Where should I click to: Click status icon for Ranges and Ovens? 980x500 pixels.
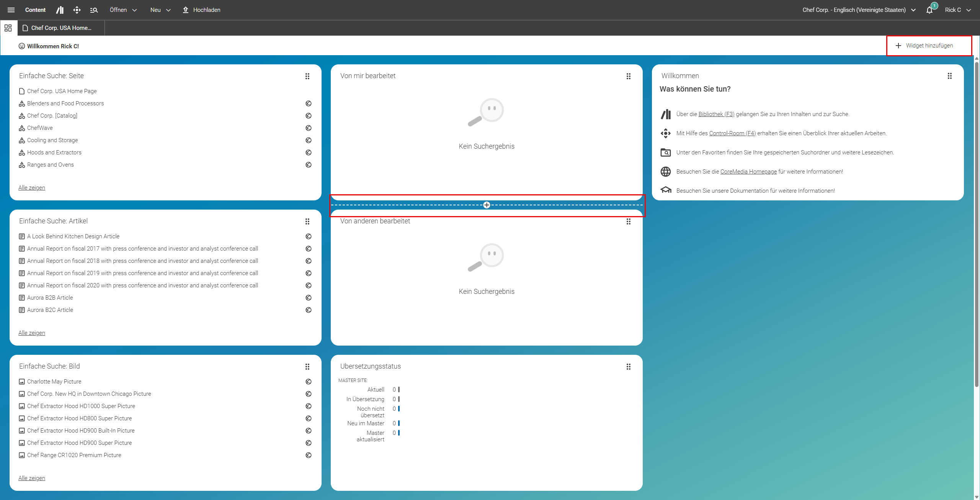coord(309,165)
